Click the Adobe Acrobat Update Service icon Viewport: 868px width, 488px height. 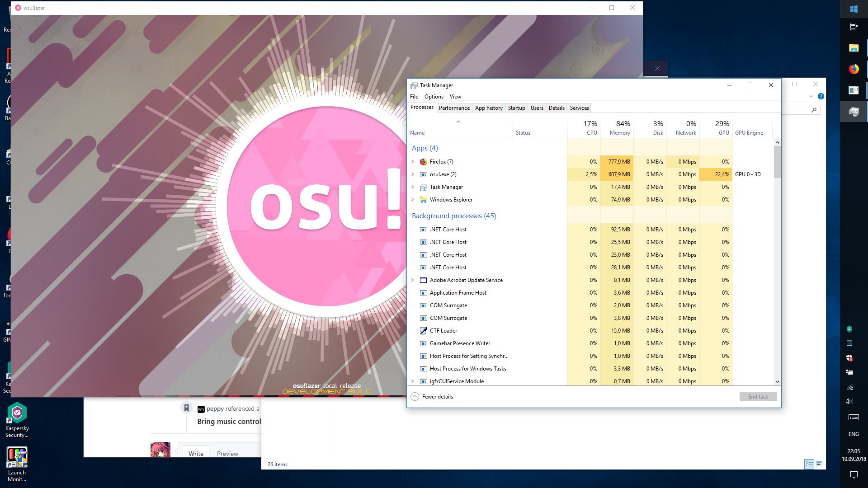click(x=424, y=280)
